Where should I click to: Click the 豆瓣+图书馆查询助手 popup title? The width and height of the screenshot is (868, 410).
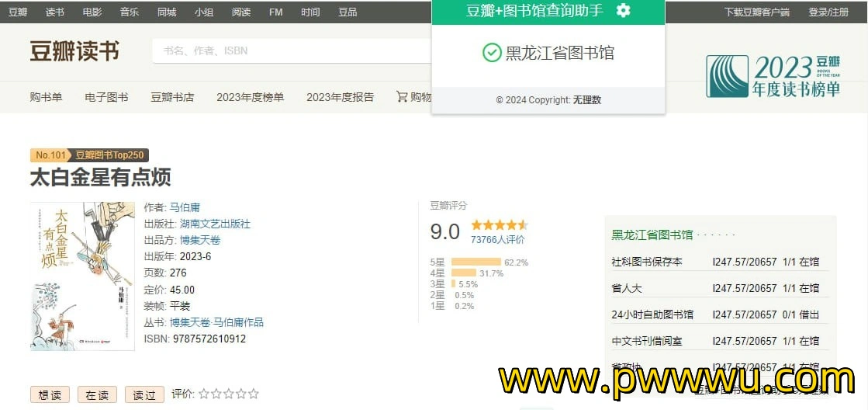click(x=534, y=11)
